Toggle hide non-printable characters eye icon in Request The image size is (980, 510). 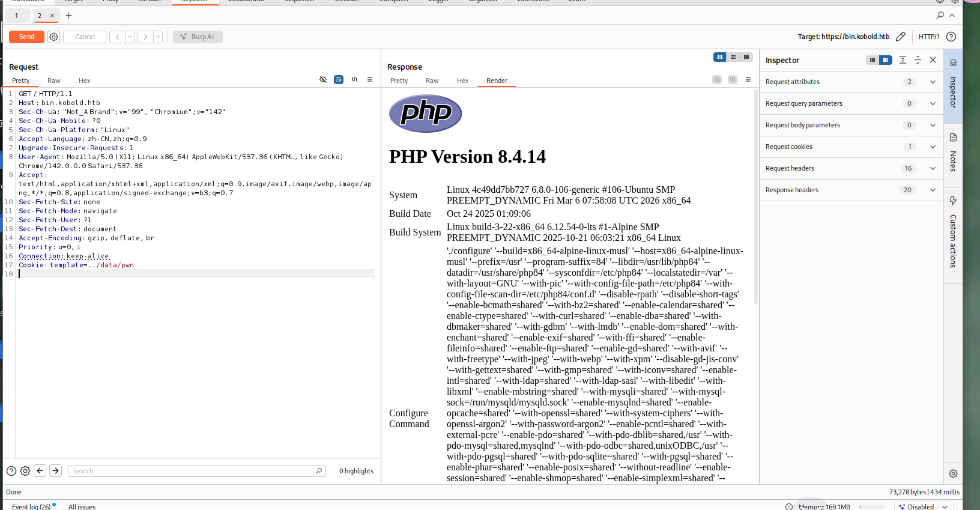pos(323,79)
